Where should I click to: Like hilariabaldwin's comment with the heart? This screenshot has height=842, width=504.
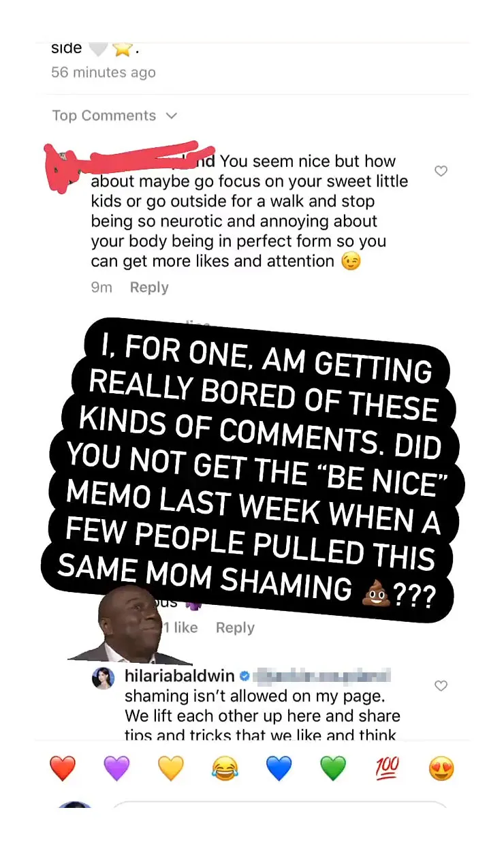point(441,686)
